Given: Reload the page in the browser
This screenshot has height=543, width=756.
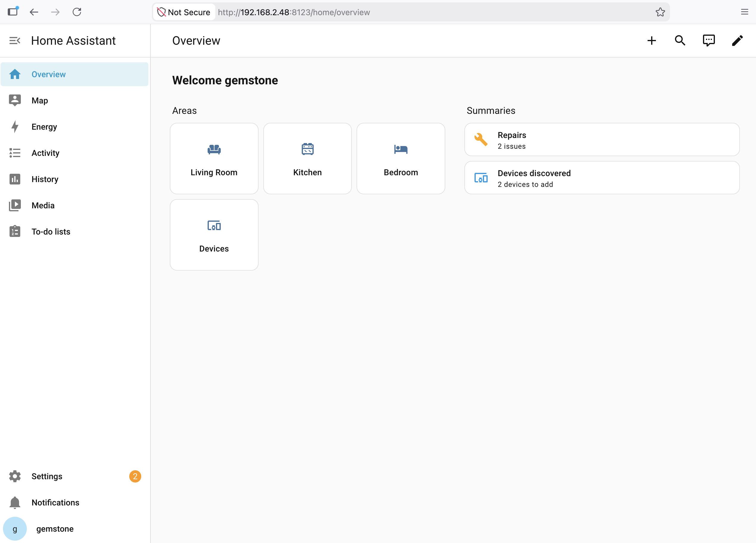Looking at the screenshot, I should [77, 12].
